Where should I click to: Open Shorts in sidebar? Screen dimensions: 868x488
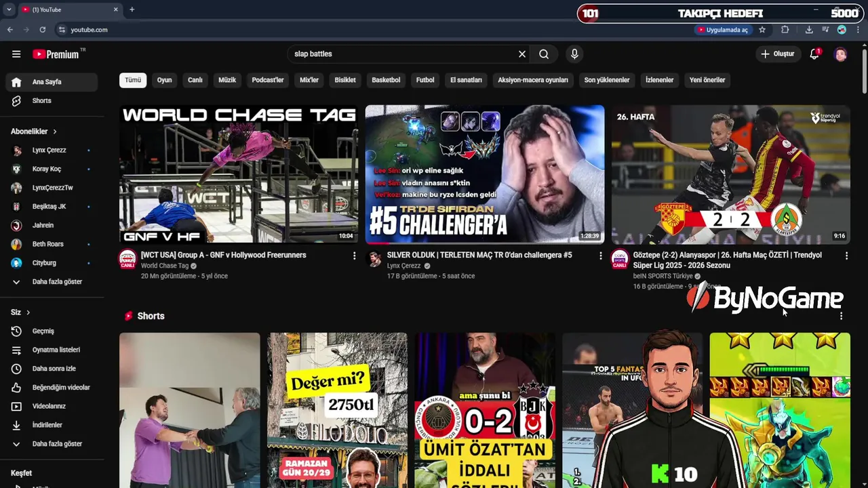point(52,100)
